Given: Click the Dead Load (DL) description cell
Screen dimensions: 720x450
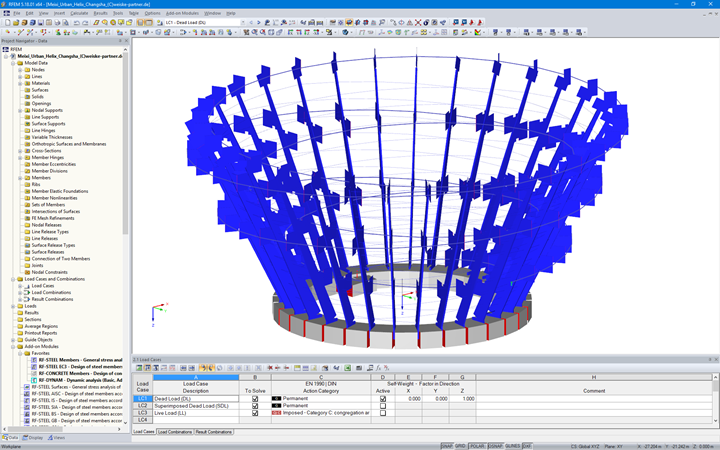Looking at the screenshot, I should (196, 399).
